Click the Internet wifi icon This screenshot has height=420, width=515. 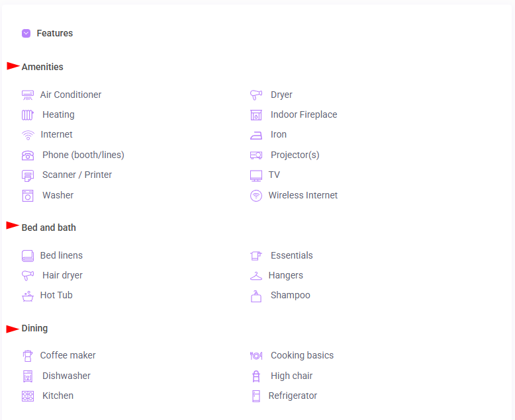click(28, 135)
